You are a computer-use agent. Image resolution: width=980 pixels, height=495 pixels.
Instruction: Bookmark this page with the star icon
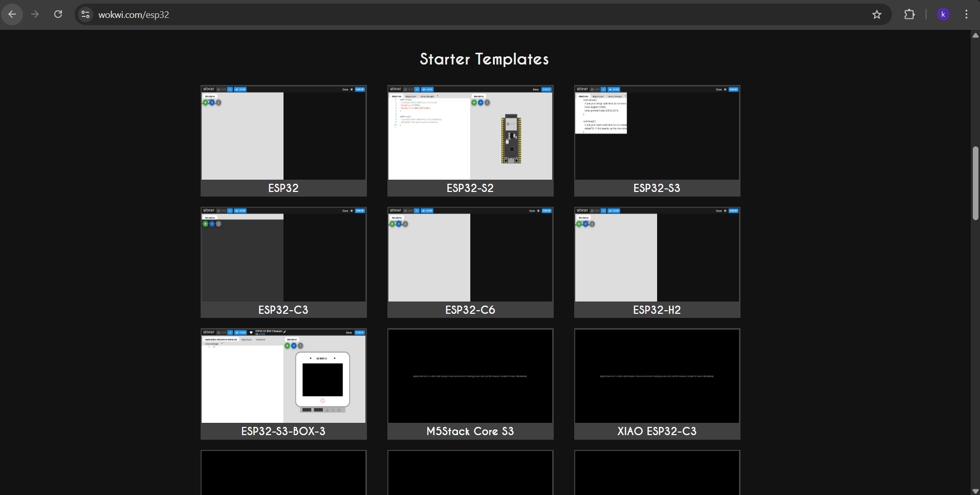877,14
